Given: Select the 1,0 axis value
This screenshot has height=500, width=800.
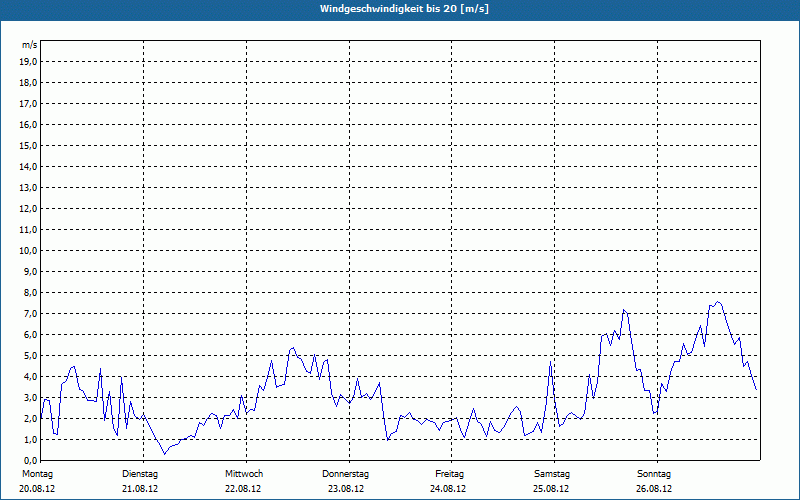Looking at the screenshot, I should tap(30, 439).
